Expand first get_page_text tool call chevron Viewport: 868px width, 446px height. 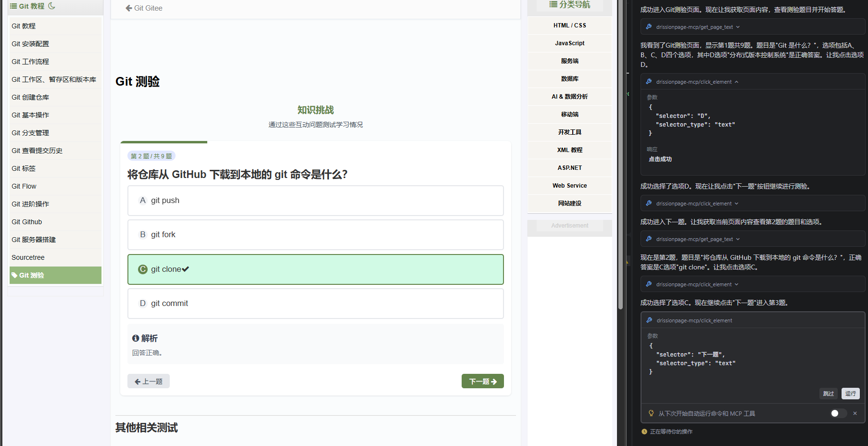(x=738, y=27)
